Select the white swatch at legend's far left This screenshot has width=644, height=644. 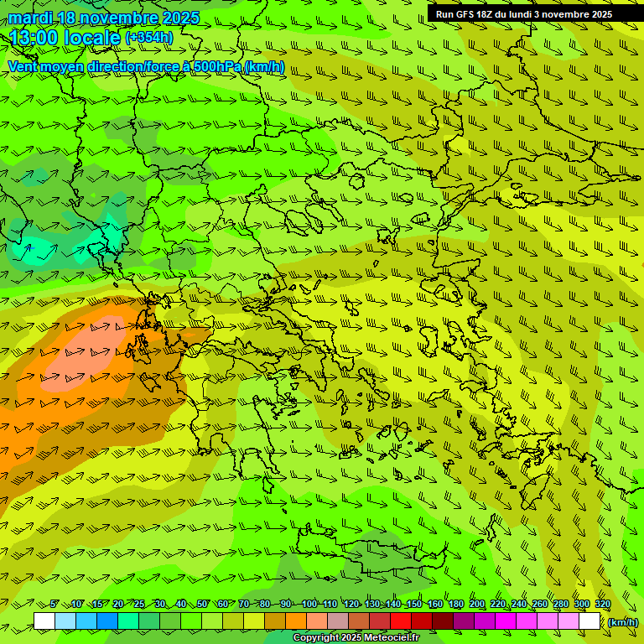pyautogui.click(x=44, y=621)
